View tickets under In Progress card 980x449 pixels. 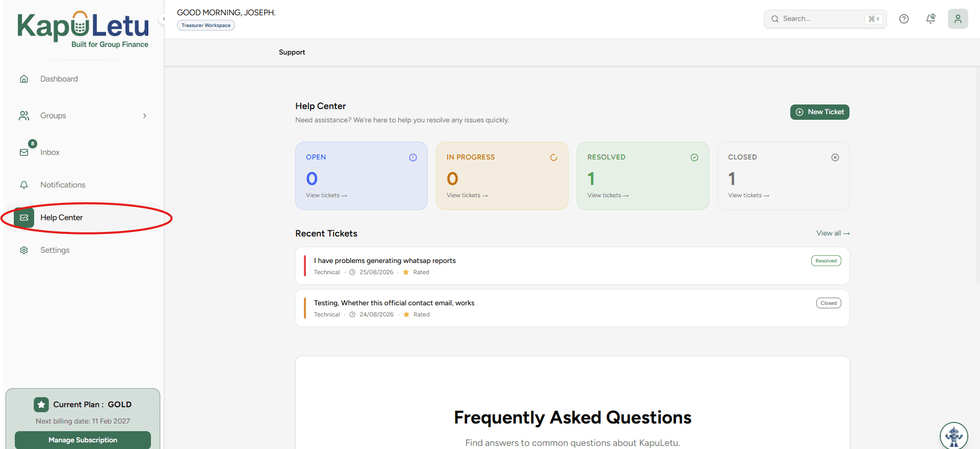point(467,196)
